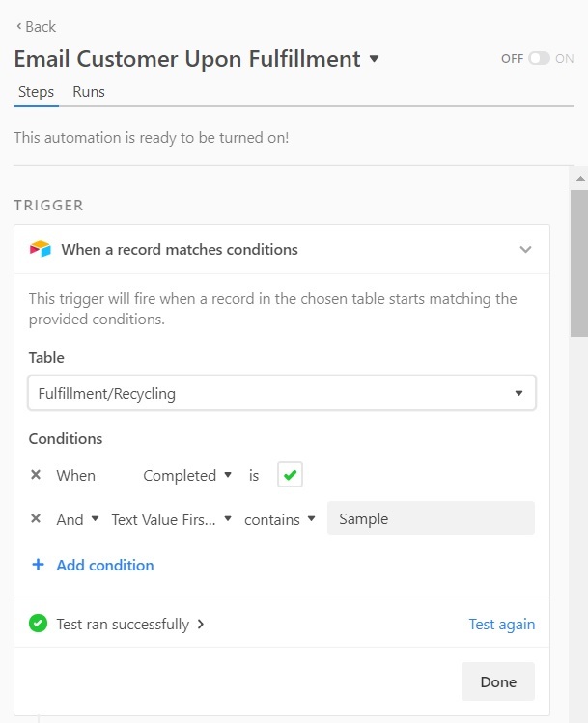Click the Test again link
Screen dimensions: 588x723
pyautogui.click(x=502, y=624)
